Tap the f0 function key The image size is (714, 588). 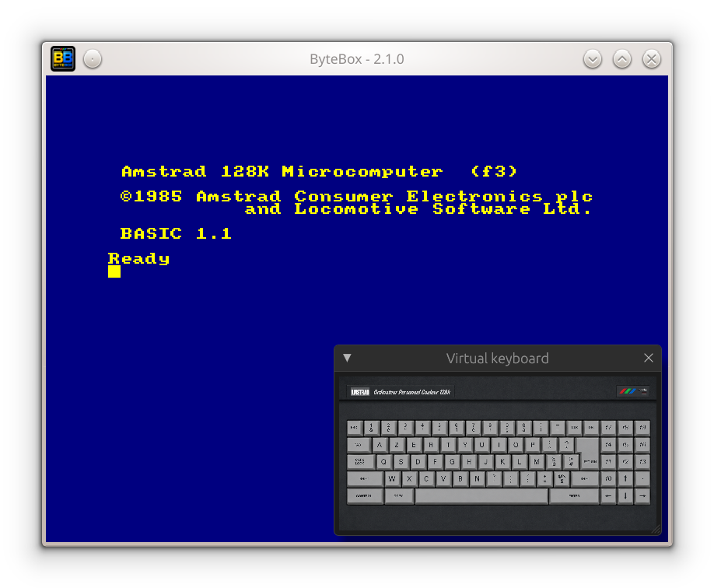click(x=608, y=478)
